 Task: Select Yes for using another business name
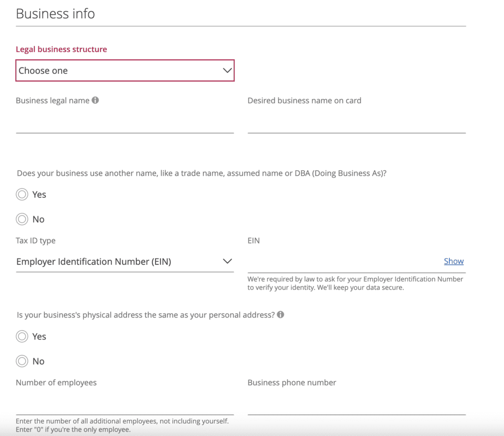click(x=22, y=195)
